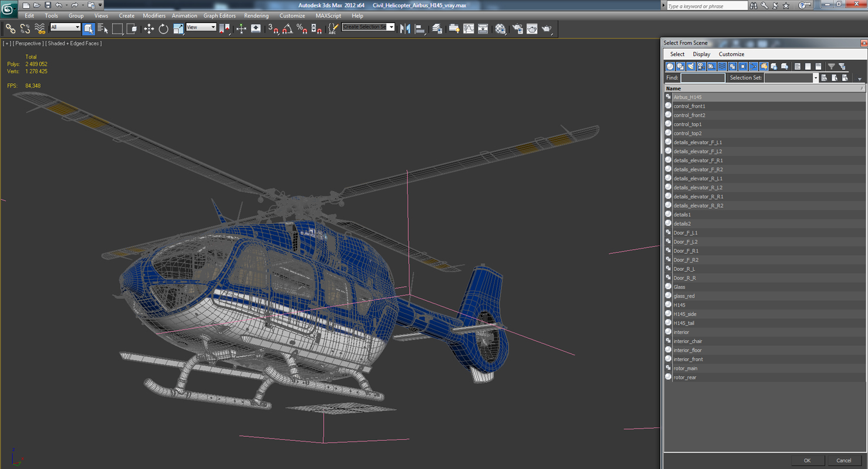Screen dimensions: 868x469
Task: Activate the Select and Move tool
Action: (149, 29)
